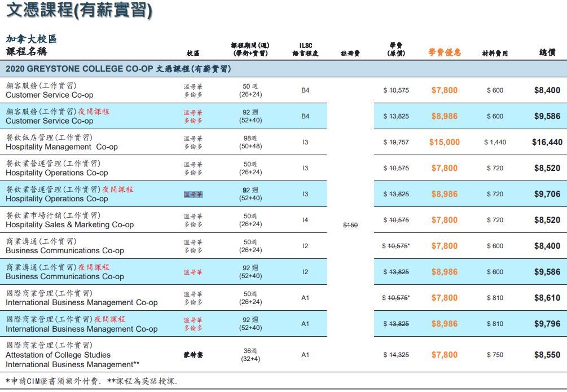The image size is (567, 392).
Task: Select the $750 materials fee
Action: tap(495, 355)
